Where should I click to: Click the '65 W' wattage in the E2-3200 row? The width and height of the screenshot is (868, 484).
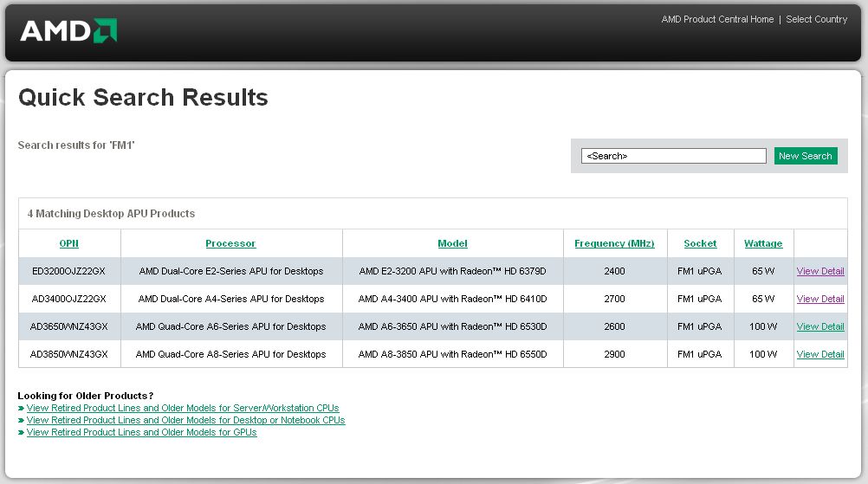[x=763, y=271]
